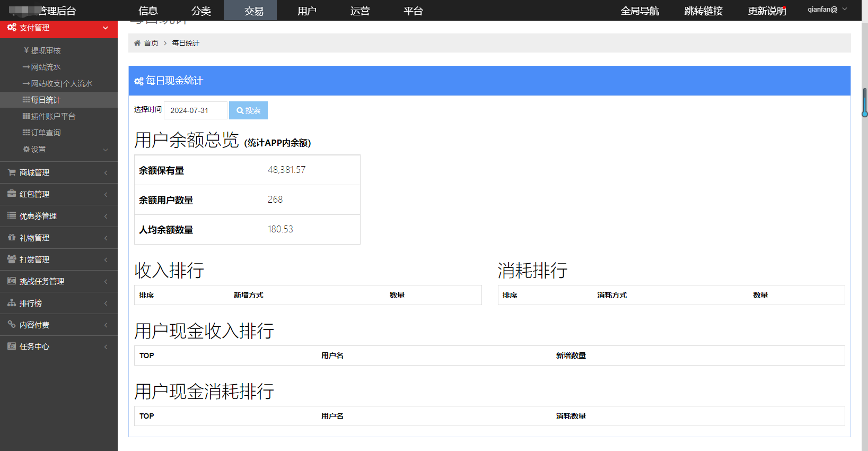Select the 交易 top menu

pos(250,11)
